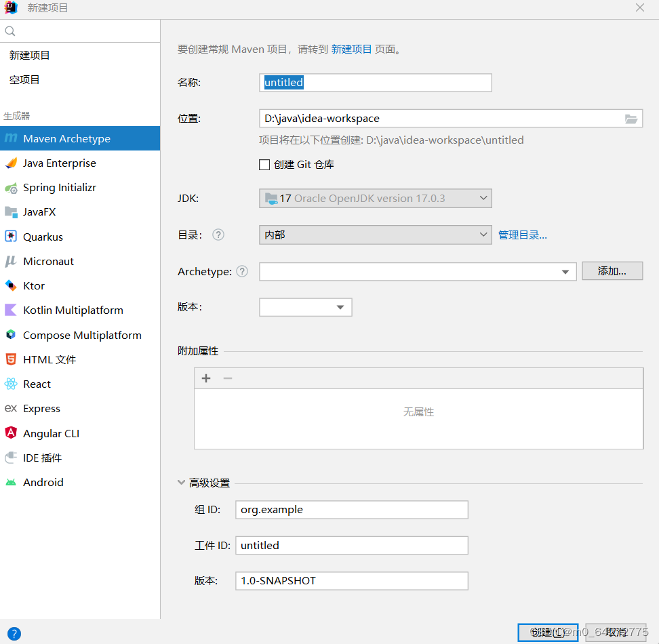Follow the 新建项目 page link
The width and height of the screenshot is (659, 644).
(x=351, y=49)
